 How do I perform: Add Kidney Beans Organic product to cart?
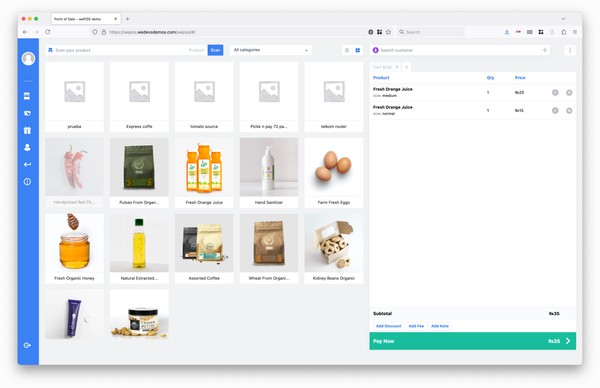tap(334, 249)
